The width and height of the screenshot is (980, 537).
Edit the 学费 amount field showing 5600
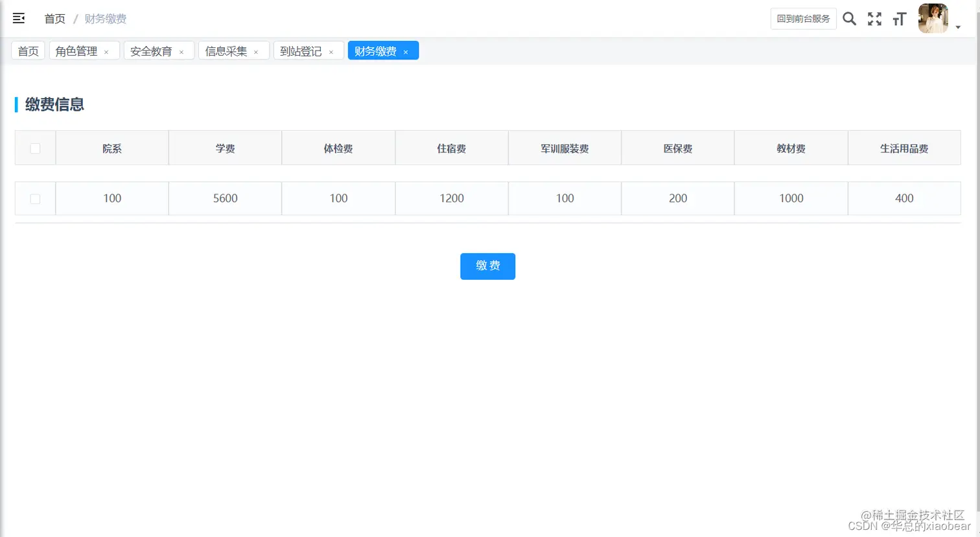(225, 199)
